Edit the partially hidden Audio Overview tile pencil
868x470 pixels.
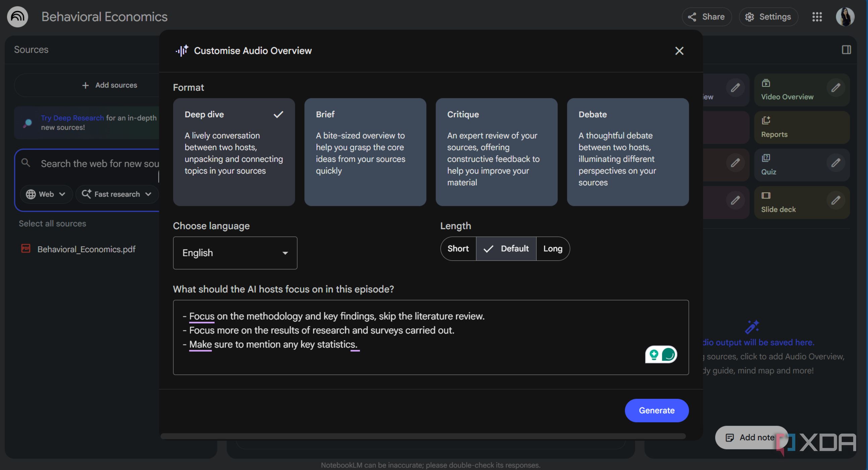click(x=735, y=88)
